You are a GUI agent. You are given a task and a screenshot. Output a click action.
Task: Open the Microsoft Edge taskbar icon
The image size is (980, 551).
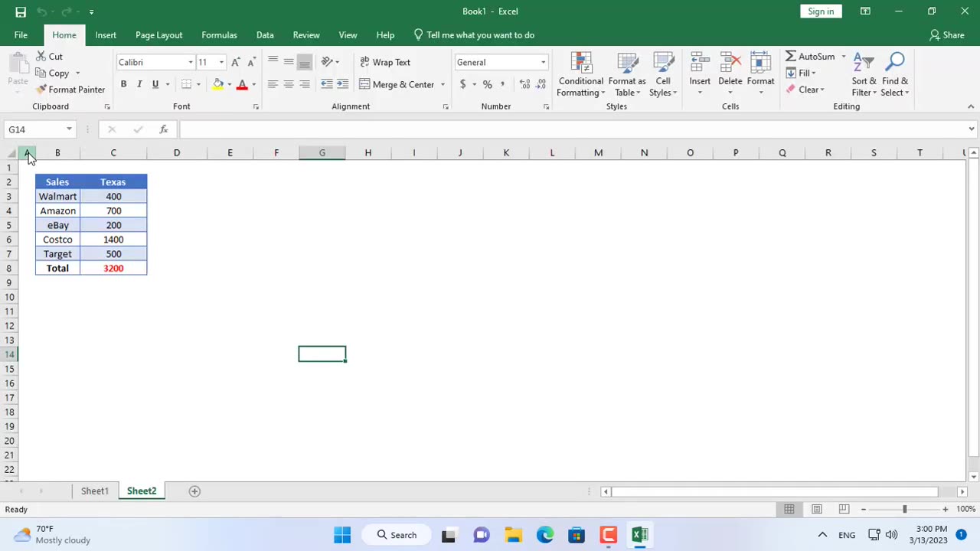(x=544, y=535)
